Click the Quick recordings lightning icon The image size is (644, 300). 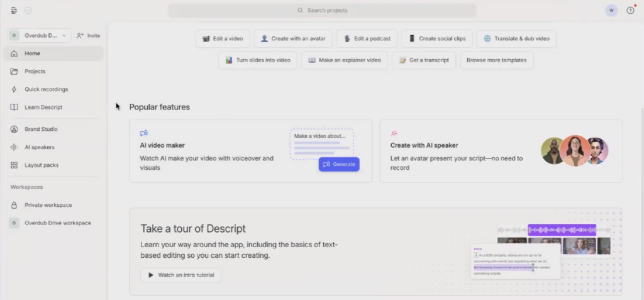(x=14, y=89)
